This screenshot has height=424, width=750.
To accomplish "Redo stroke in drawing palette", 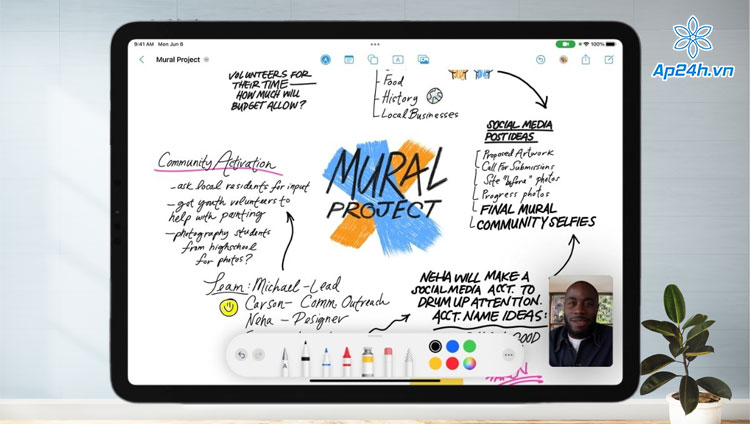I will [258, 355].
